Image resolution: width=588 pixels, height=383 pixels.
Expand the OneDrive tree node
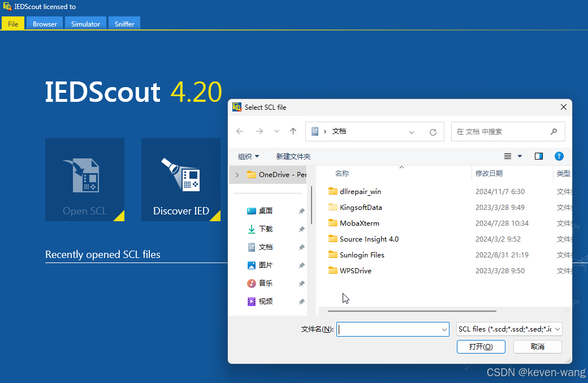237,175
